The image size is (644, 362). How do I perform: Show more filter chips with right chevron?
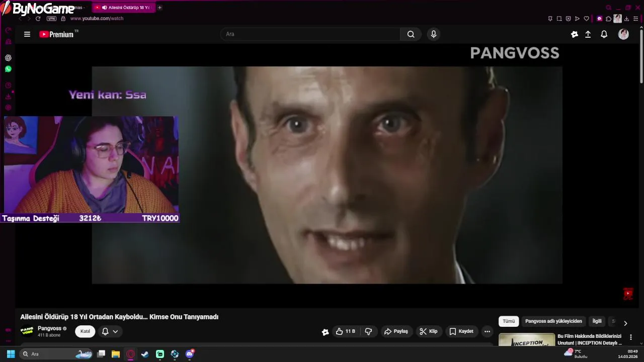coord(625,323)
